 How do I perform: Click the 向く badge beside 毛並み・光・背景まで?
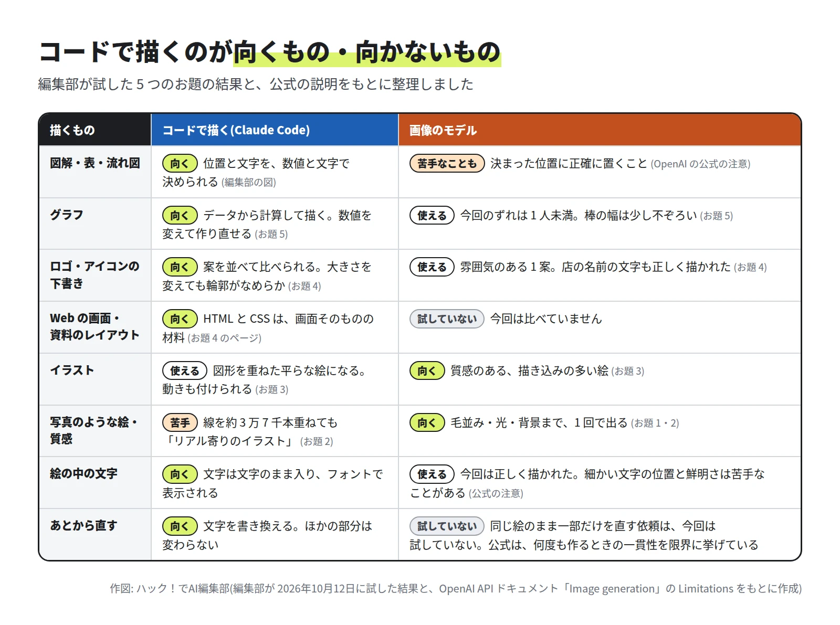click(x=427, y=422)
